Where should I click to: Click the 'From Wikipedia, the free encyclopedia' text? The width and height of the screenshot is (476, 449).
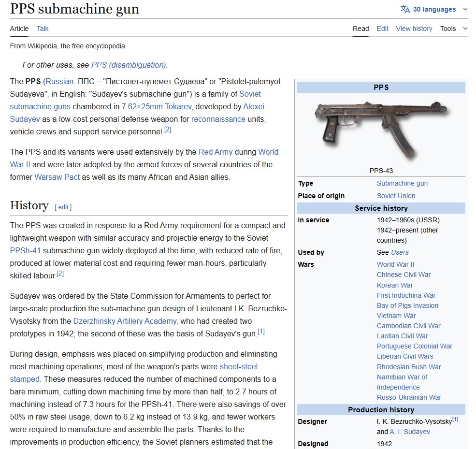tap(67, 46)
